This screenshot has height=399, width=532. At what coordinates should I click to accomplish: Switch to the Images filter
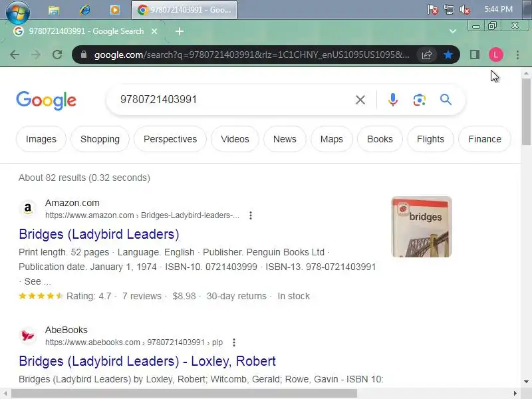41,139
